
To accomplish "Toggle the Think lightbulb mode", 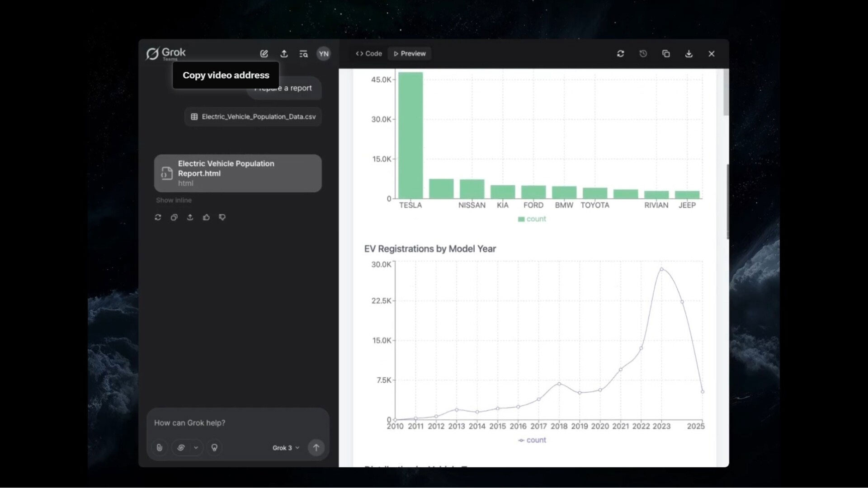I will click(214, 447).
